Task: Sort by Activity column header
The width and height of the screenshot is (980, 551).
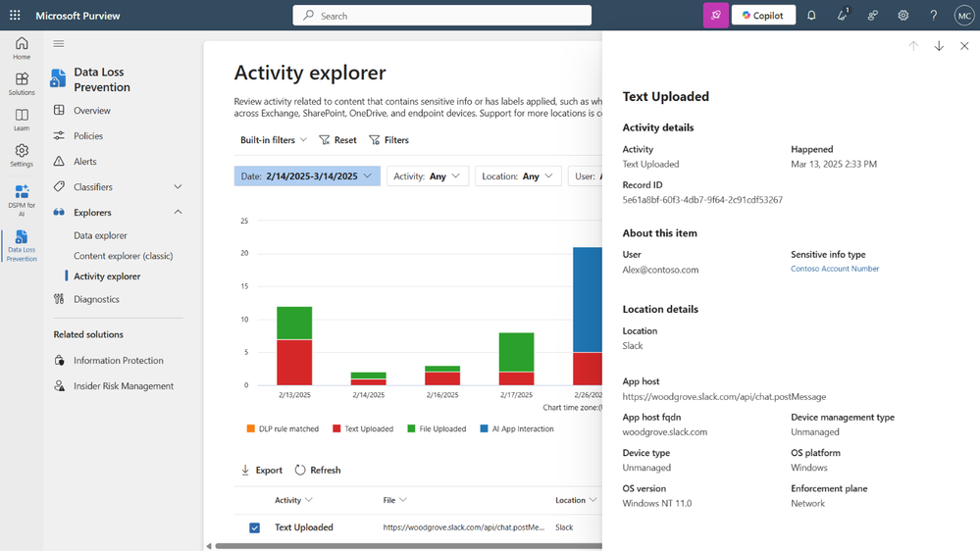Action: pyautogui.click(x=293, y=500)
